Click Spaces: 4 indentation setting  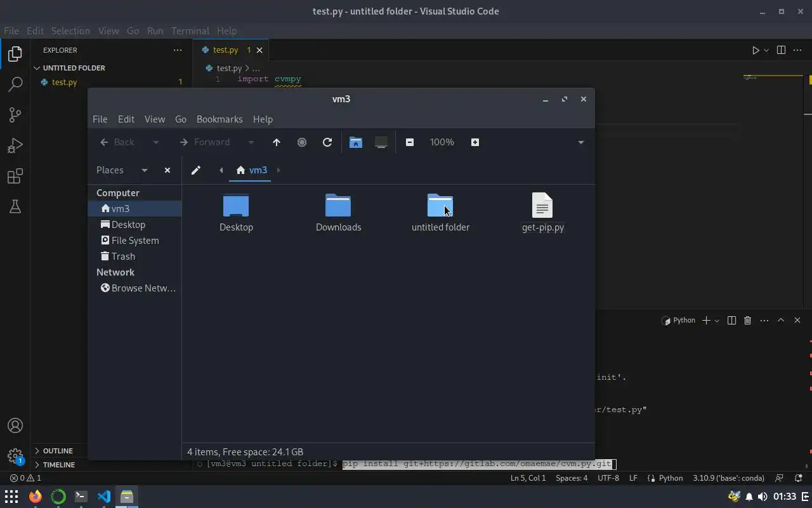pos(572,478)
